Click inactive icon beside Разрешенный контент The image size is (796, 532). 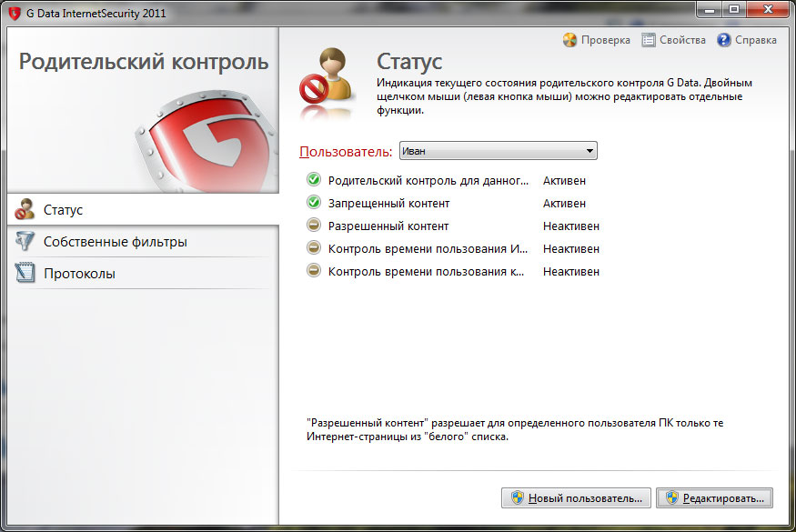(314, 226)
